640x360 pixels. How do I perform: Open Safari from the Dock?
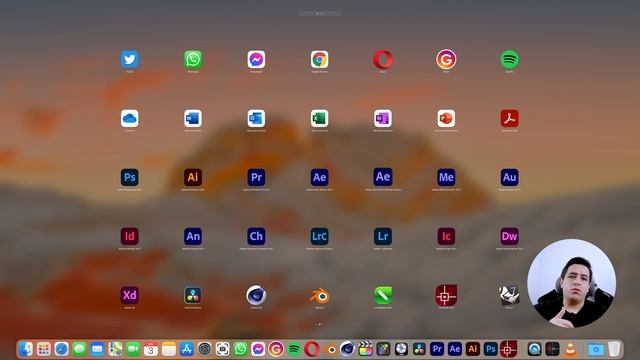(x=62, y=349)
